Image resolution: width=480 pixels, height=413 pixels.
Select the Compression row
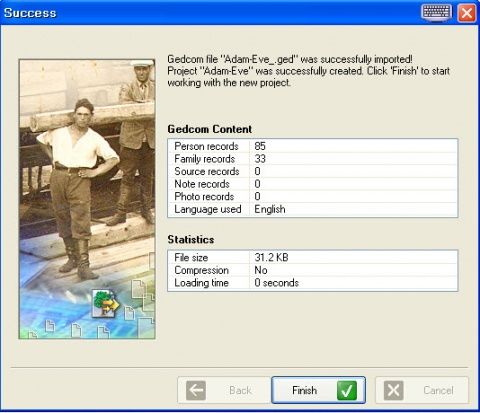(x=313, y=270)
